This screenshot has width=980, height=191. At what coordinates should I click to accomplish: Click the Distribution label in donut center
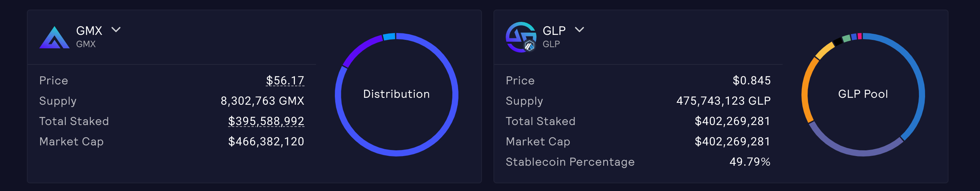[396, 94]
